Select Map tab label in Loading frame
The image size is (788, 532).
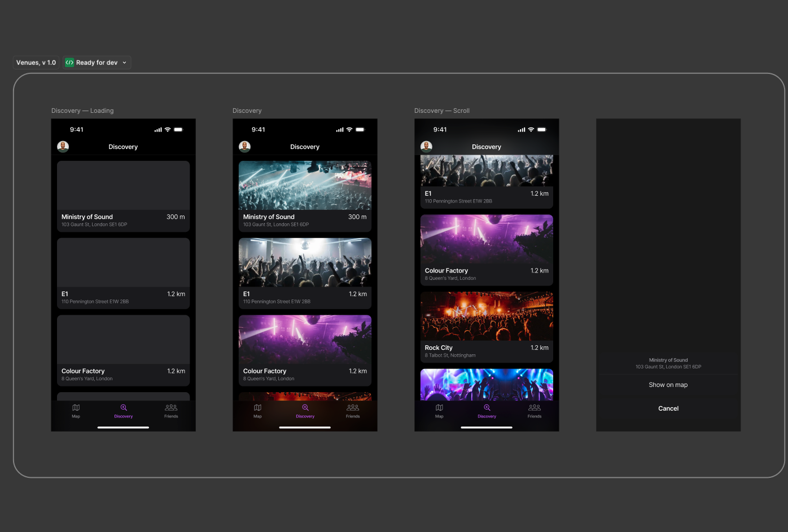(76, 416)
